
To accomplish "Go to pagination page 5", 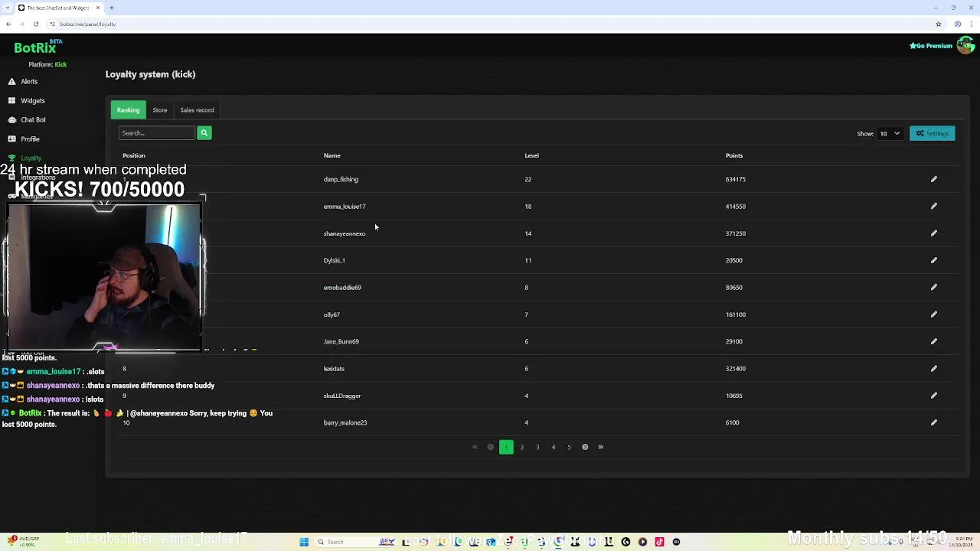I will (x=569, y=447).
